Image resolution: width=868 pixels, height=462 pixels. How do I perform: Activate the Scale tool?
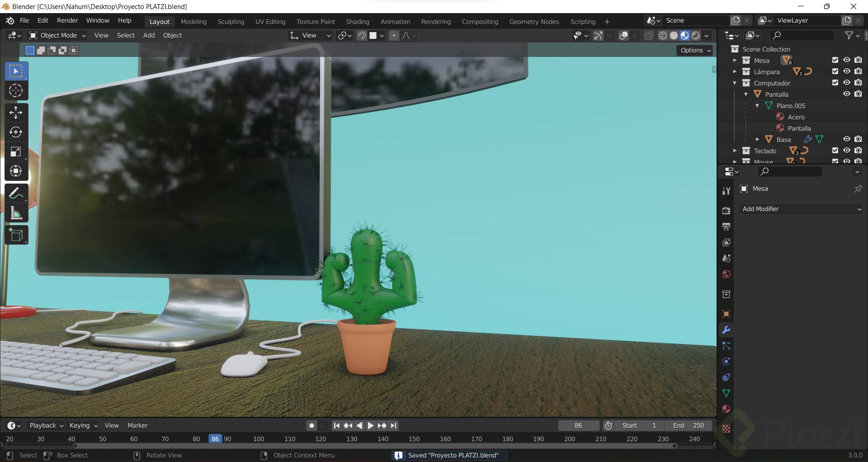[16, 151]
